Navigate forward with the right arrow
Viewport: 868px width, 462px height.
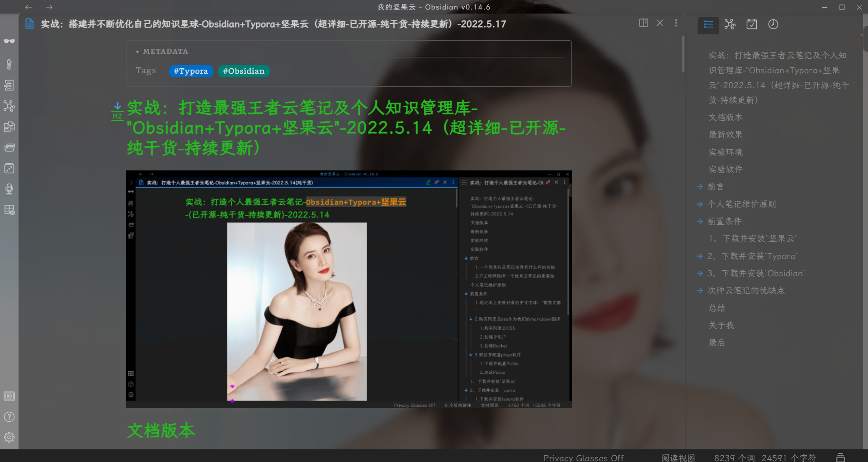[49, 7]
